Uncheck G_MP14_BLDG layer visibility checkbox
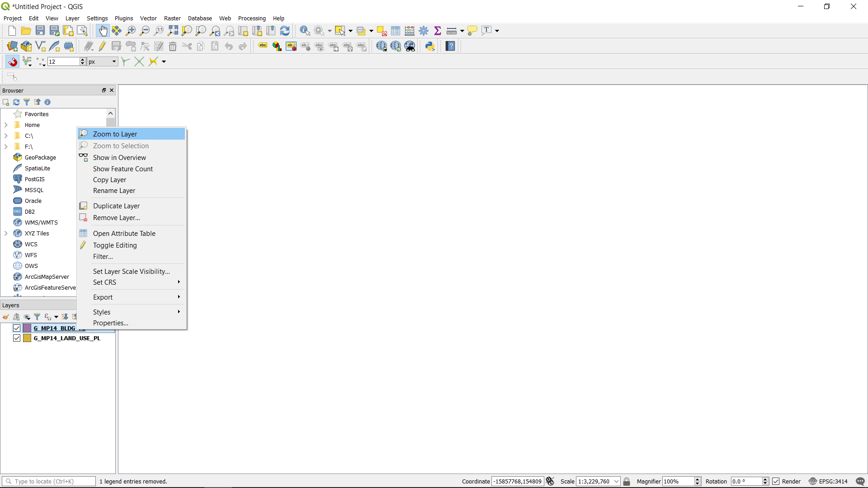The width and height of the screenshot is (868, 488). pos(17,328)
